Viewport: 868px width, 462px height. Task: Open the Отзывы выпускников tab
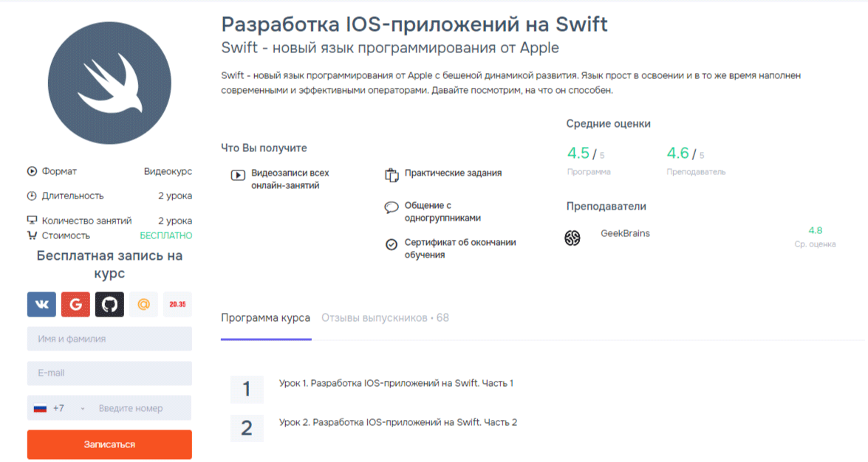385,318
